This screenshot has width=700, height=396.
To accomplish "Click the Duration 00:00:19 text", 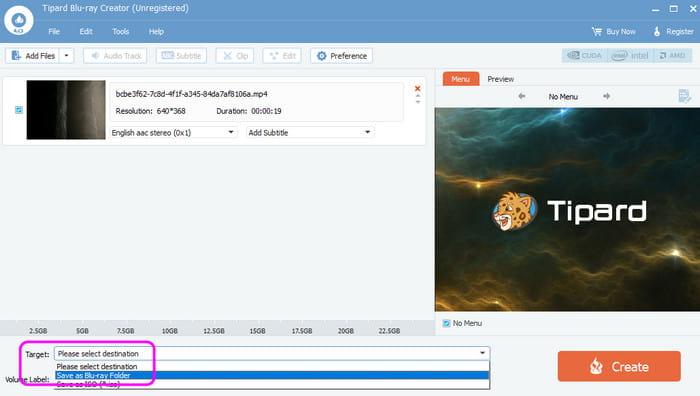I will [x=249, y=111].
